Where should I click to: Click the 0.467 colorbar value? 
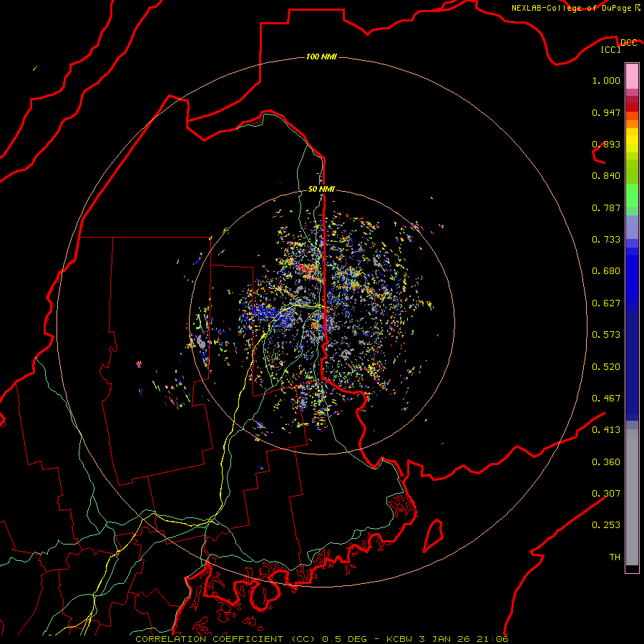(606, 399)
